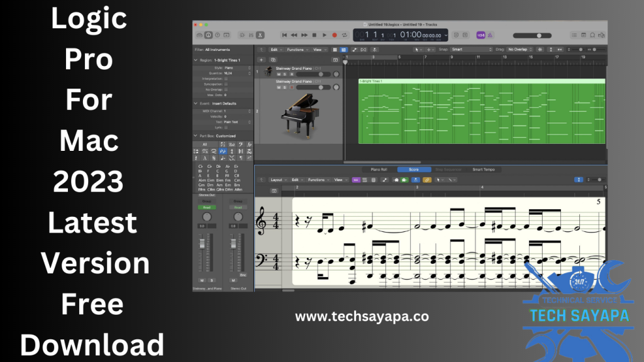Go to project beginning transport icon
Image resolution: width=644 pixels, height=362 pixels.
point(284,35)
